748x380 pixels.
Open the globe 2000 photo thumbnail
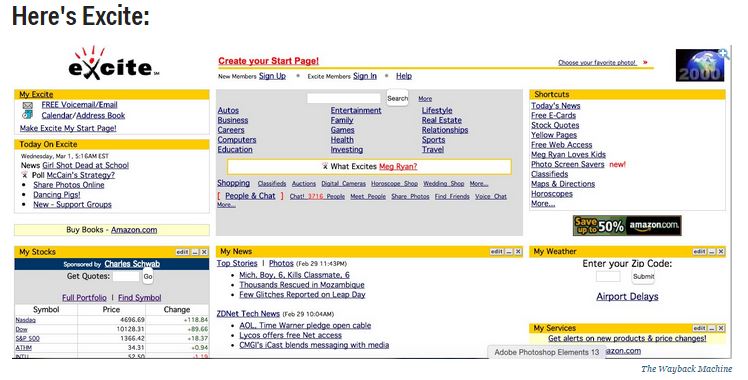(701, 65)
